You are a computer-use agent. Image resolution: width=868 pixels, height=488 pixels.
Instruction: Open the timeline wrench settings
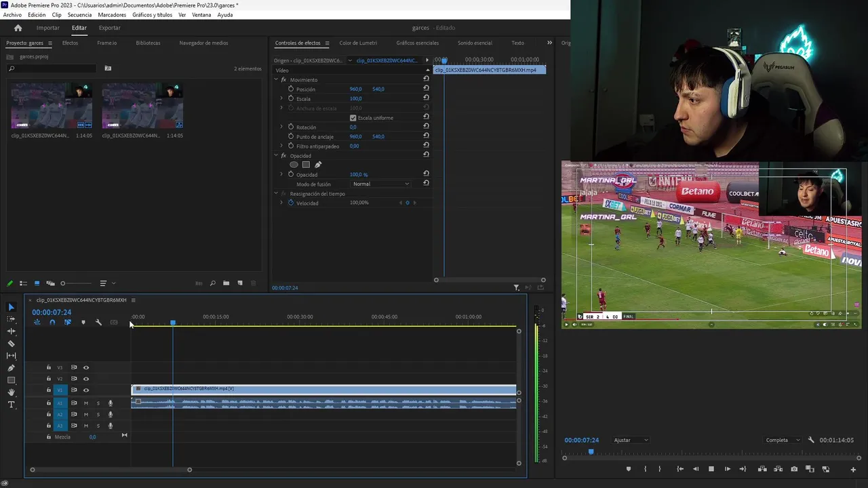pyautogui.click(x=98, y=323)
